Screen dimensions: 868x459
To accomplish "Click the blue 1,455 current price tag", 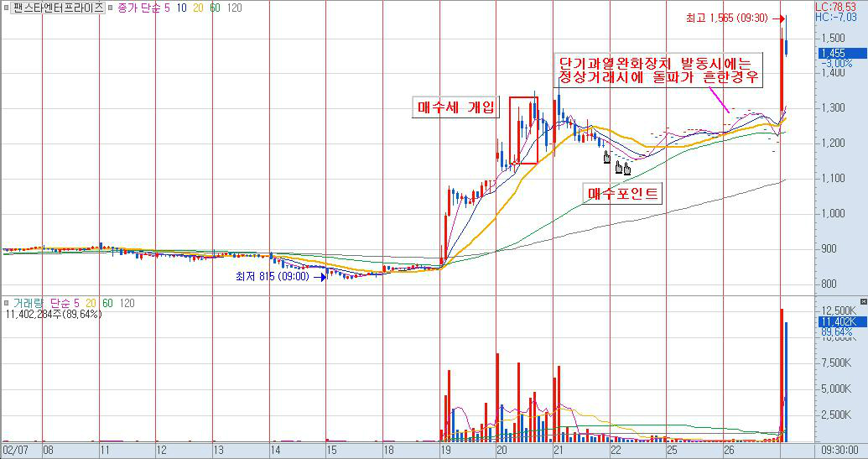I will [839, 53].
